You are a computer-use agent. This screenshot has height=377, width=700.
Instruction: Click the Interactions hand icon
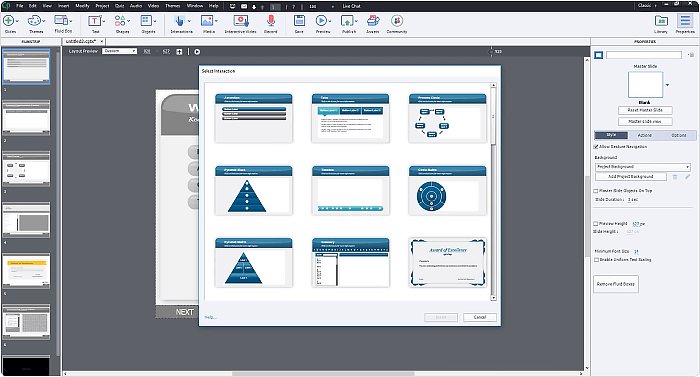tap(179, 21)
